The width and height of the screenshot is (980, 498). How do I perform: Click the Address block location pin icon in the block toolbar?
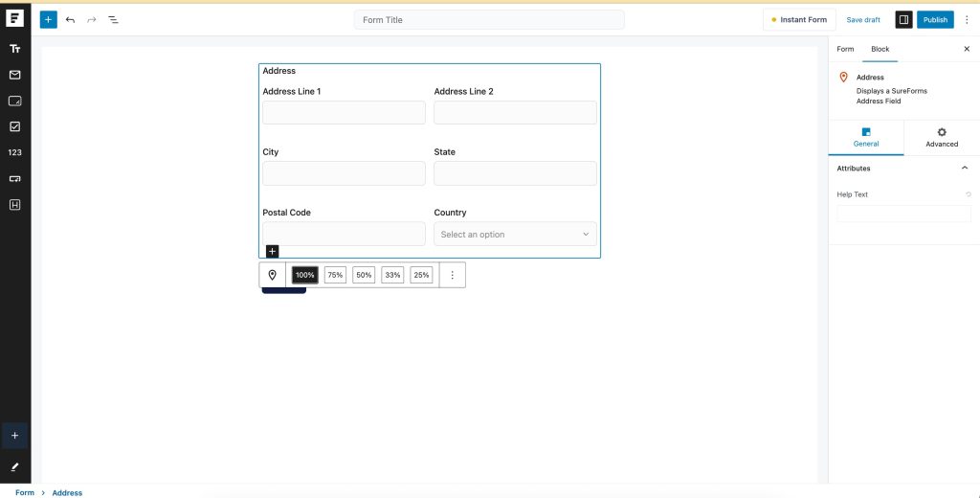coord(272,275)
